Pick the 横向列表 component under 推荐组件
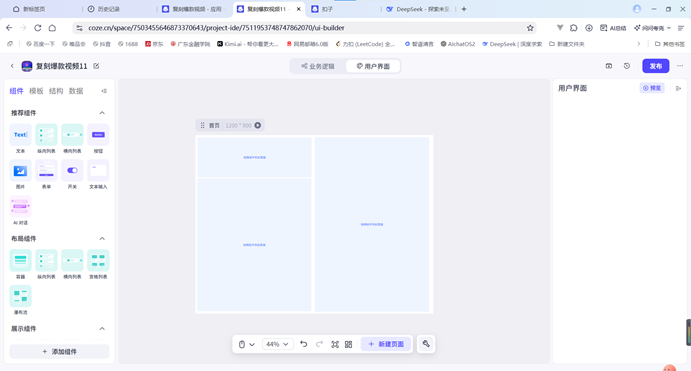691x371 pixels. click(x=72, y=135)
